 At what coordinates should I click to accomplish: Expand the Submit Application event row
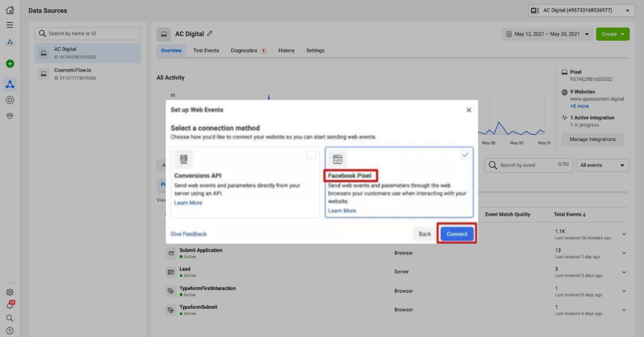click(624, 253)
